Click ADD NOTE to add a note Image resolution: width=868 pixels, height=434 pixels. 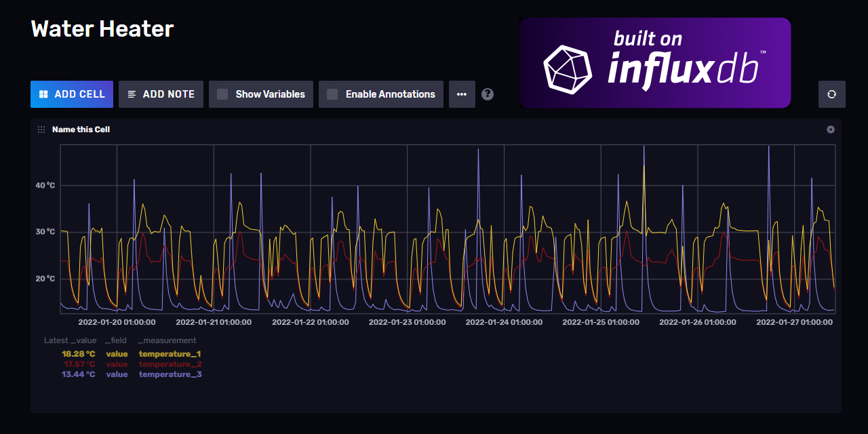161,94
